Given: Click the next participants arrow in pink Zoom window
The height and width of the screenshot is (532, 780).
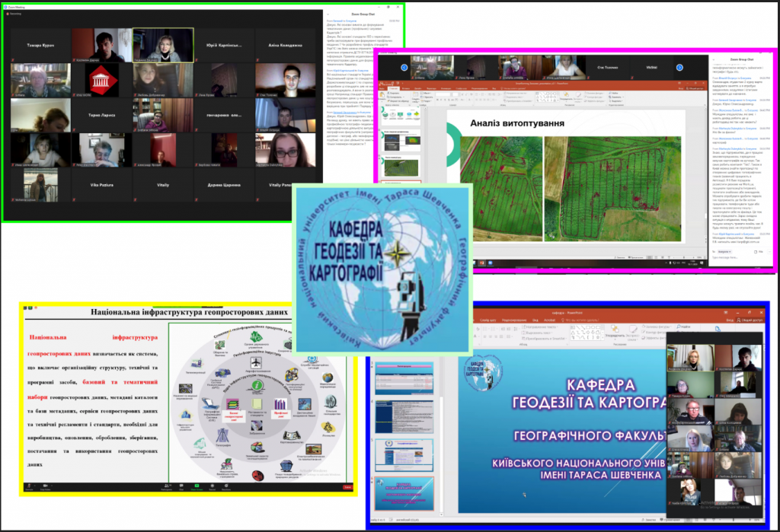Looking at the screenshot, I should [x=679, y=67].
